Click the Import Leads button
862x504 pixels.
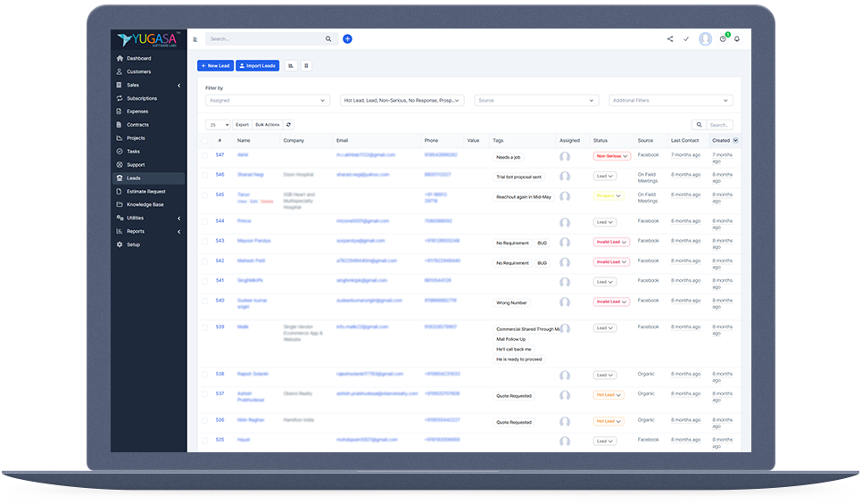pos(257,66)
